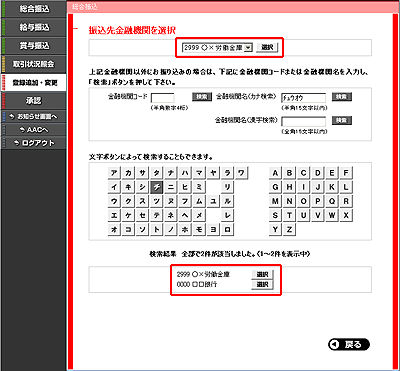400x371 pixels.
Task: Click the letter G button
Action: click(x=275, y=187)
